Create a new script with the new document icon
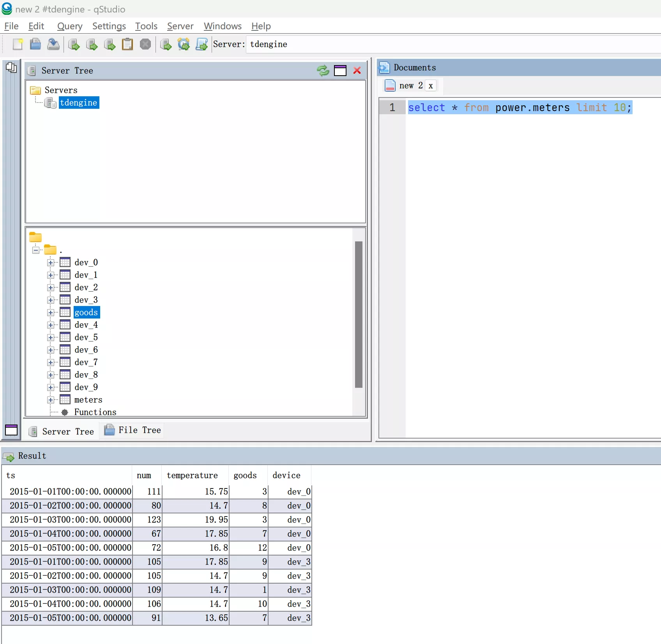Viewport: 661px width, 644px height. click(18, 44)
